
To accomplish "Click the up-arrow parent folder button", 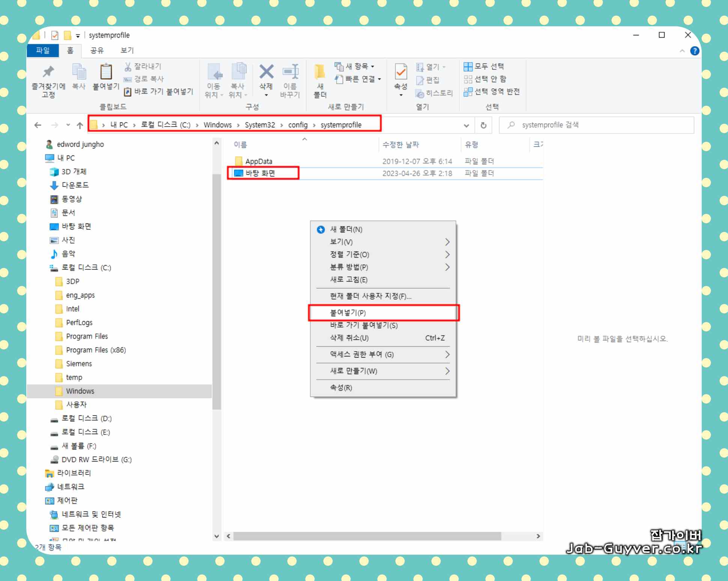I will [x=80, y=125].
